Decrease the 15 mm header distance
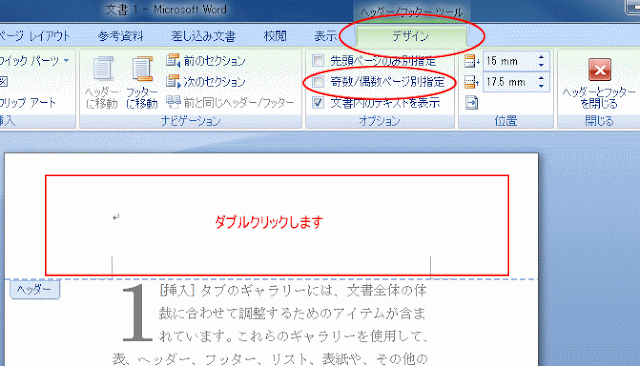Viewport: 640px width, 366px height. (541, 65)
